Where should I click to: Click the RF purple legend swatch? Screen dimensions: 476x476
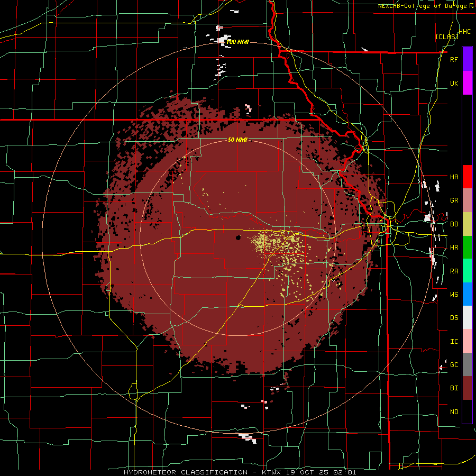click(x=467, y=59)
